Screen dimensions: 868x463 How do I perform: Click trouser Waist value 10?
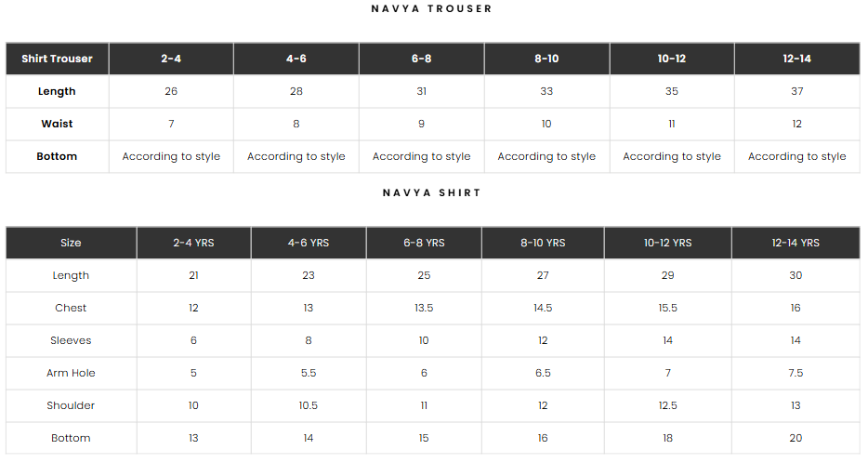546,124
